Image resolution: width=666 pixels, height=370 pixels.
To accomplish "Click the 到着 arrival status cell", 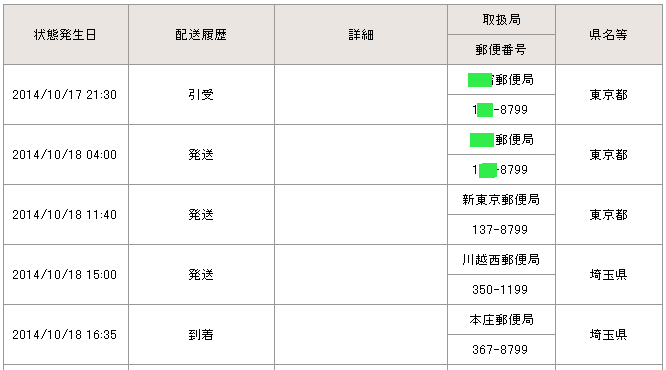I will (x=201, y=335).
